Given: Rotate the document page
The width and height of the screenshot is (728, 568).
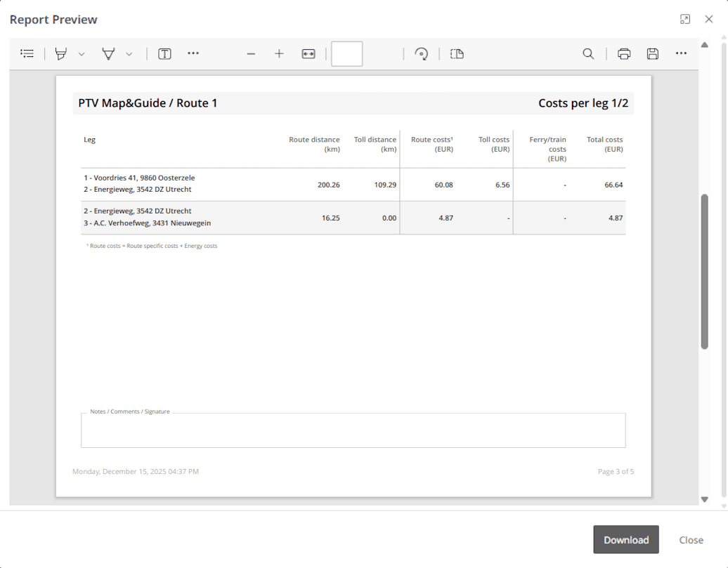Looking at the screenshot, I should coord(422,53).
